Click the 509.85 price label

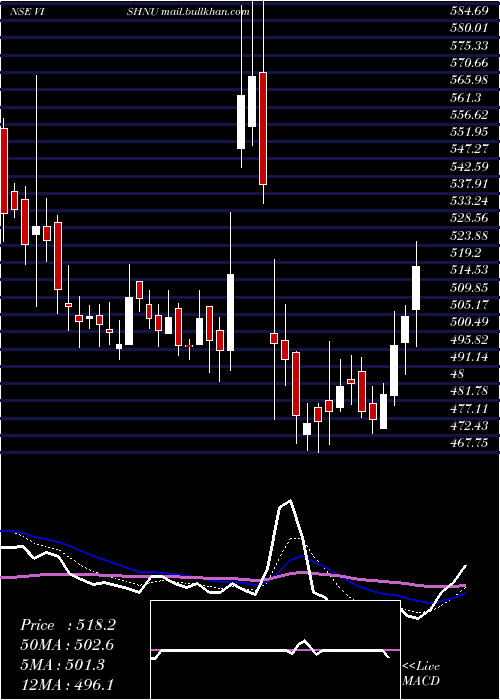468,288
